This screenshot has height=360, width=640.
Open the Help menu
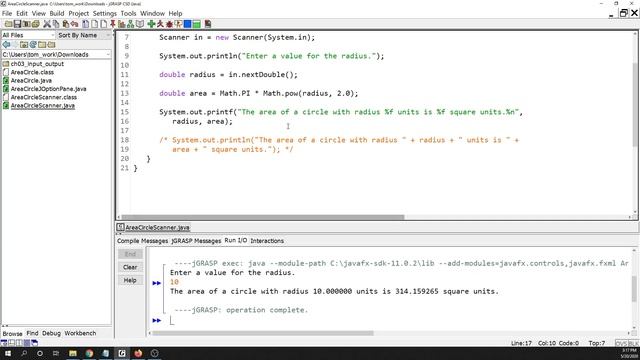pos(175,13)
